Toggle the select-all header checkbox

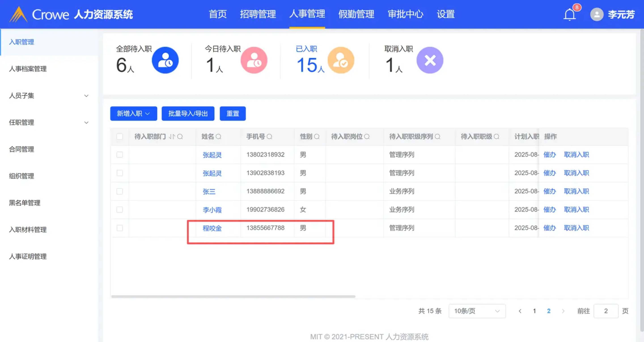(x=120, y=137)
